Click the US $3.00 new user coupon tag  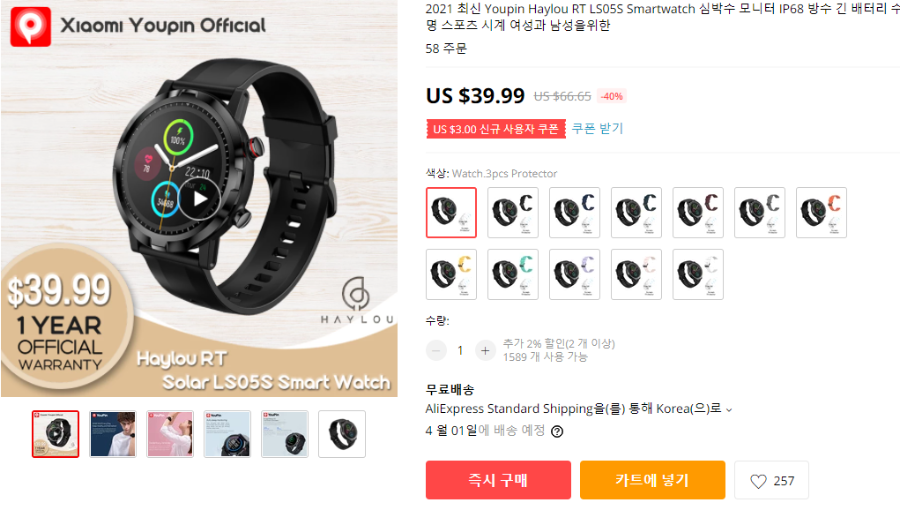pyautogui.click(x=496, y=129)
